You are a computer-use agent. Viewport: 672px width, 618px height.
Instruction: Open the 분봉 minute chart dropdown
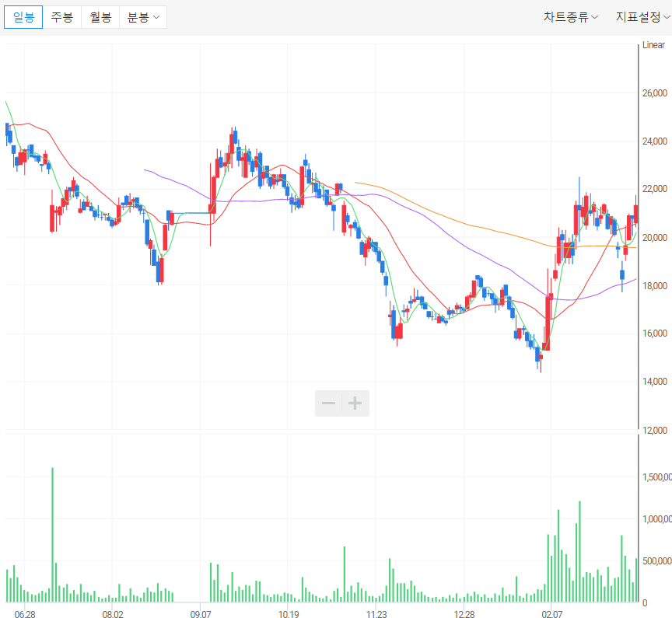pyautogui.click(x=143, y=17)
